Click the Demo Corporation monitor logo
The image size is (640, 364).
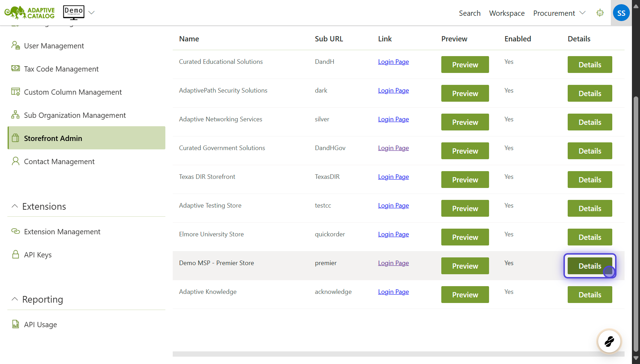point(74,13)
